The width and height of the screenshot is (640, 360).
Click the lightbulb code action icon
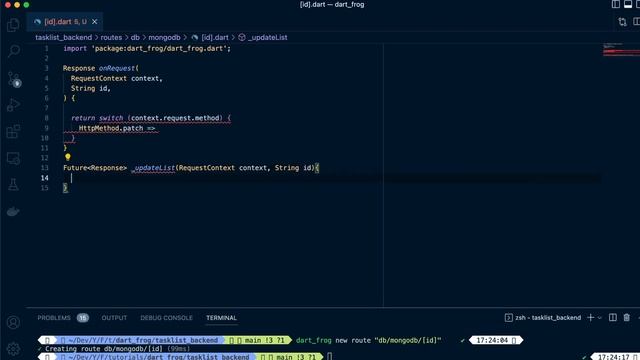click(68, 157)
